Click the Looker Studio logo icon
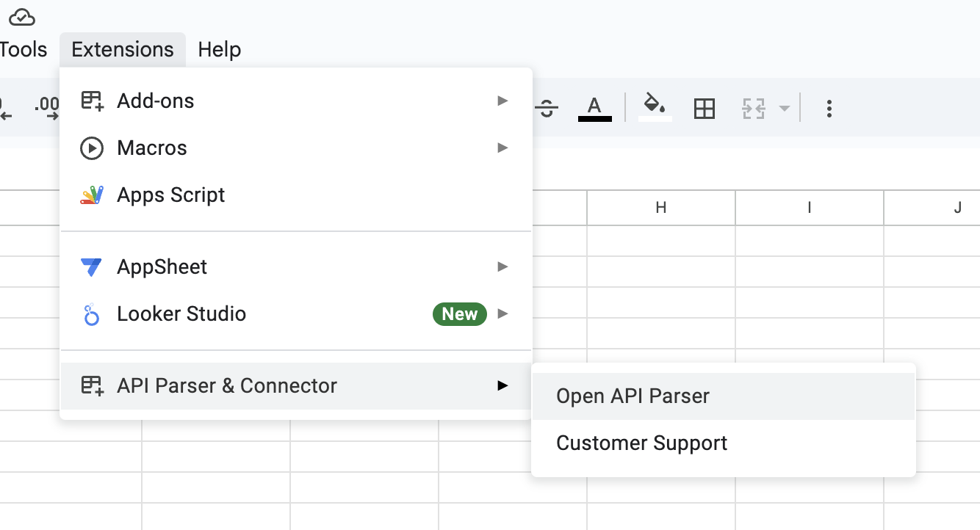980x530 pixels. click(x=92, y=314)
